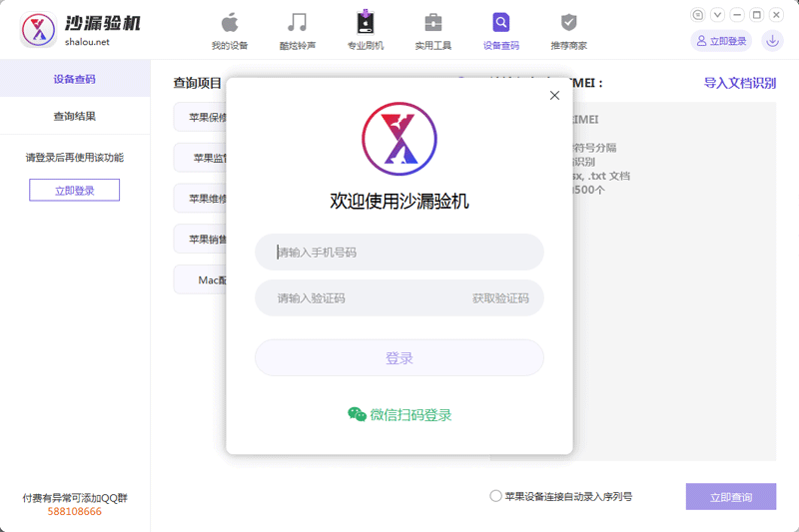The image size is (799, 532).
Task: Click the download icon at top right
Action: point(772,41)
